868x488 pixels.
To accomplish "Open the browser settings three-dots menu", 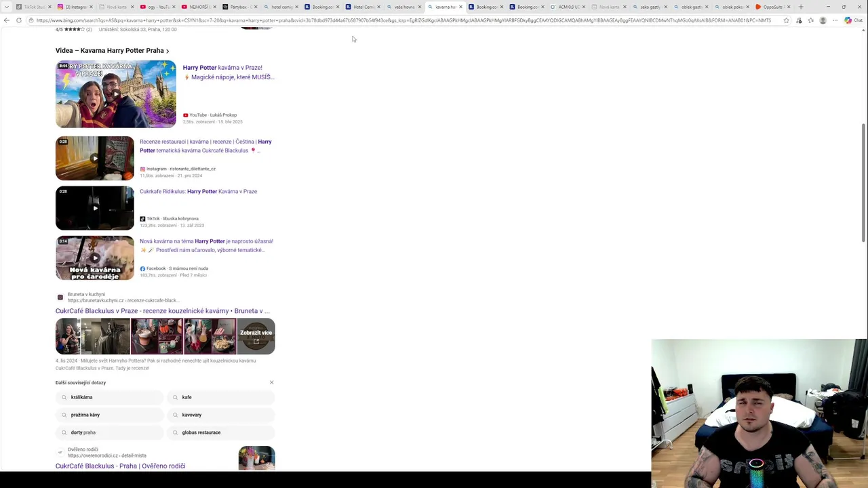I will (835, 20).
